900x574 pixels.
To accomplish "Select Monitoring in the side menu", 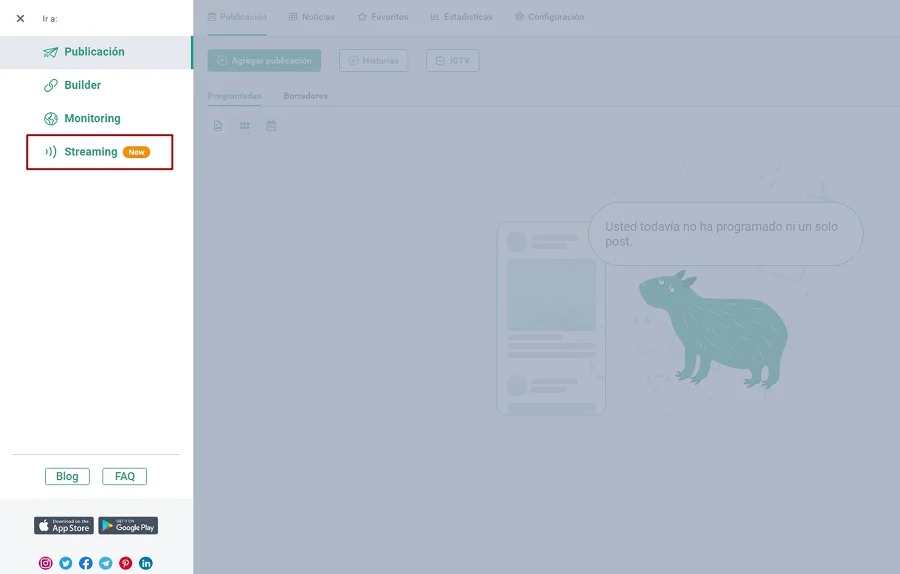I will [x=92, y=118].
